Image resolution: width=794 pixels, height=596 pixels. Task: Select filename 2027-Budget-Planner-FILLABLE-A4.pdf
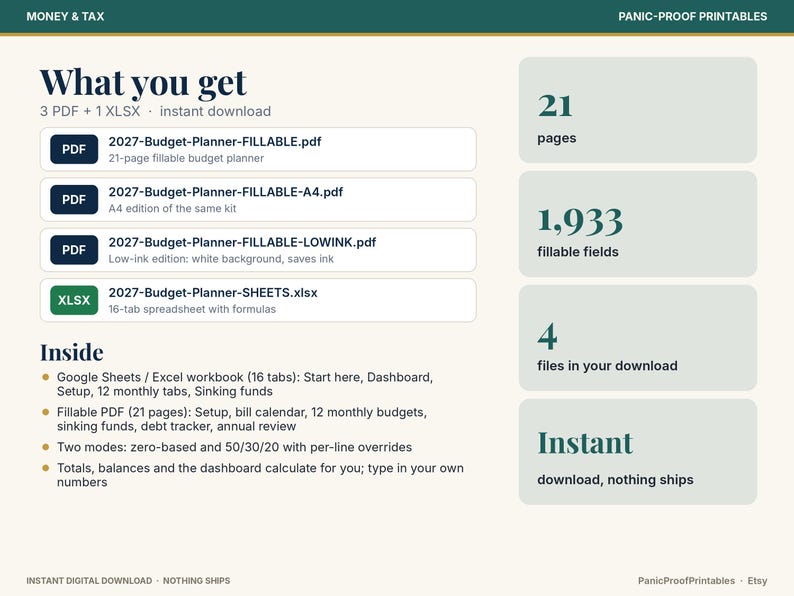click(225, 192)
